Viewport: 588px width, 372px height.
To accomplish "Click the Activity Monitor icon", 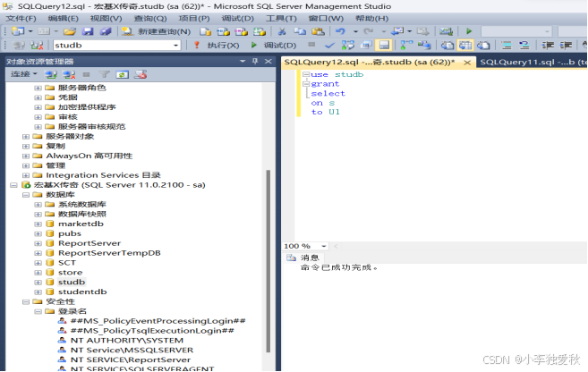I will click(x=446, y=31).
